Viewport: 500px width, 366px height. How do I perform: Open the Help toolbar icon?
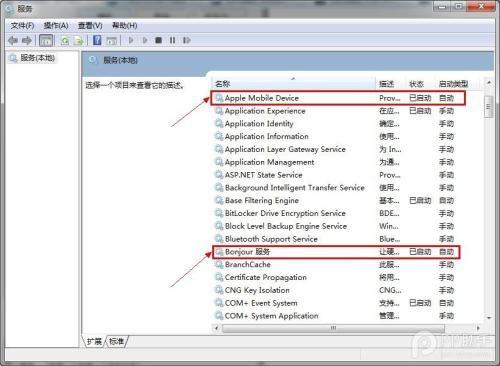97,40
